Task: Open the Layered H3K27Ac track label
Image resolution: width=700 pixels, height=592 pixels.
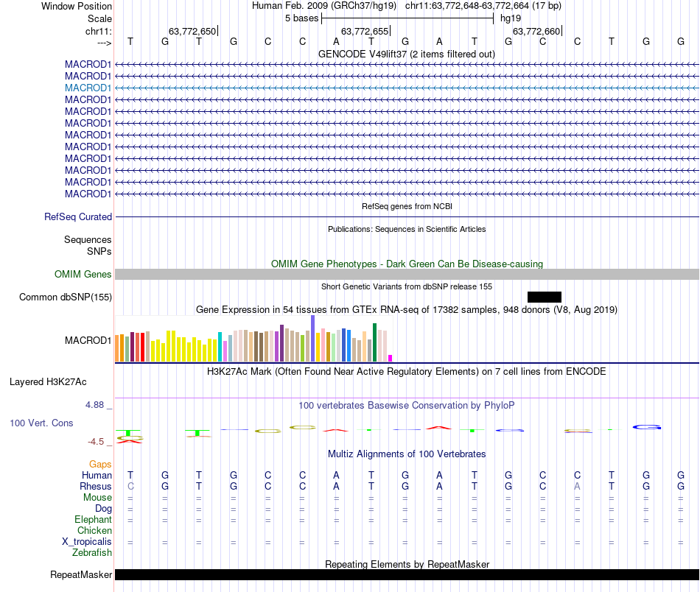Action: click(x=48, y=382)
